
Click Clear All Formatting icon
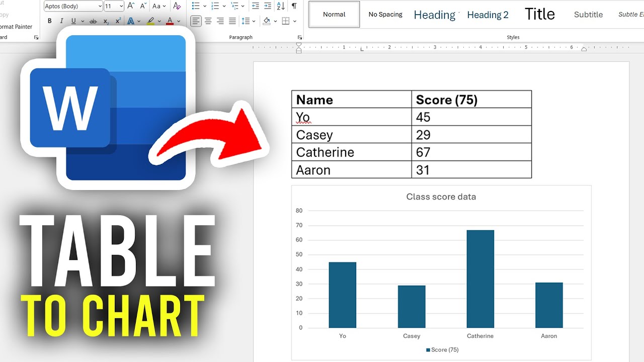pos(177,6)
